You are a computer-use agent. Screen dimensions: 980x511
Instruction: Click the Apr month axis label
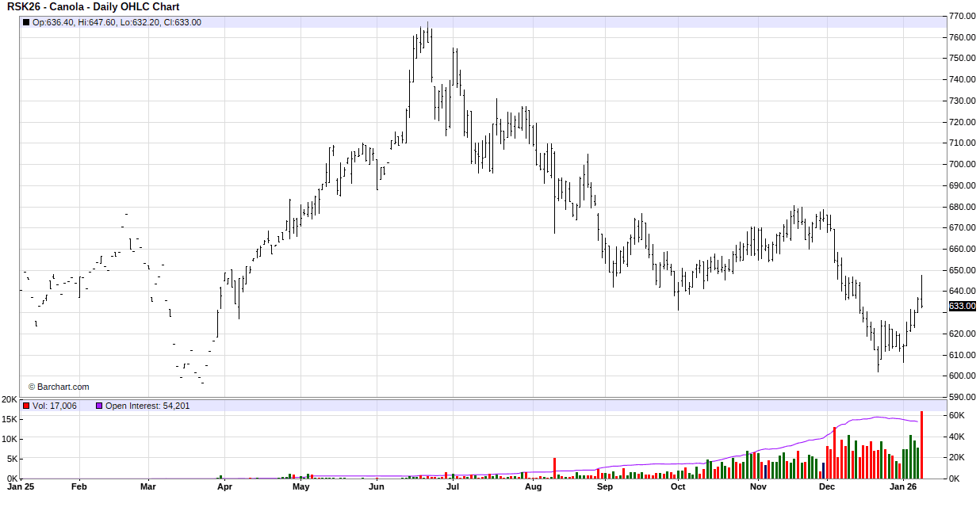click(x=224, y=487)
